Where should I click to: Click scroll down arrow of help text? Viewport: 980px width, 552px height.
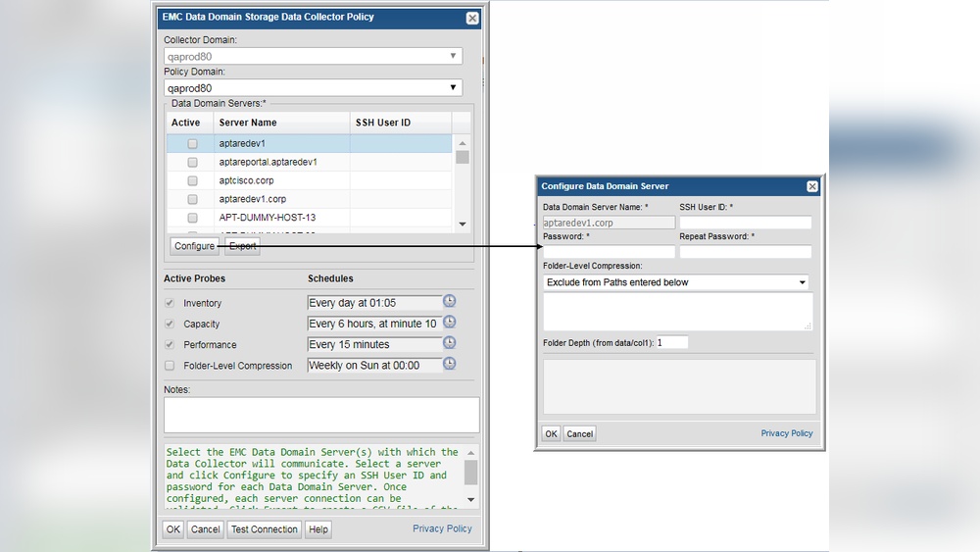(470, 499)
